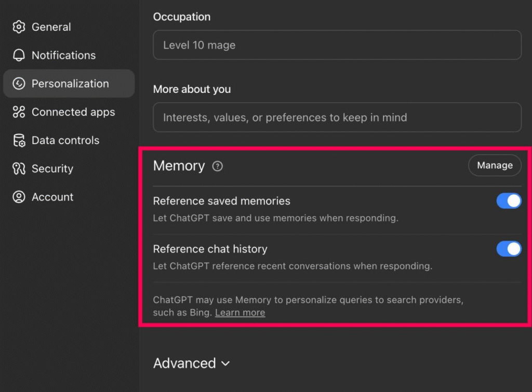
Task: Follow the Learn more link
Action: coord(240,313)
